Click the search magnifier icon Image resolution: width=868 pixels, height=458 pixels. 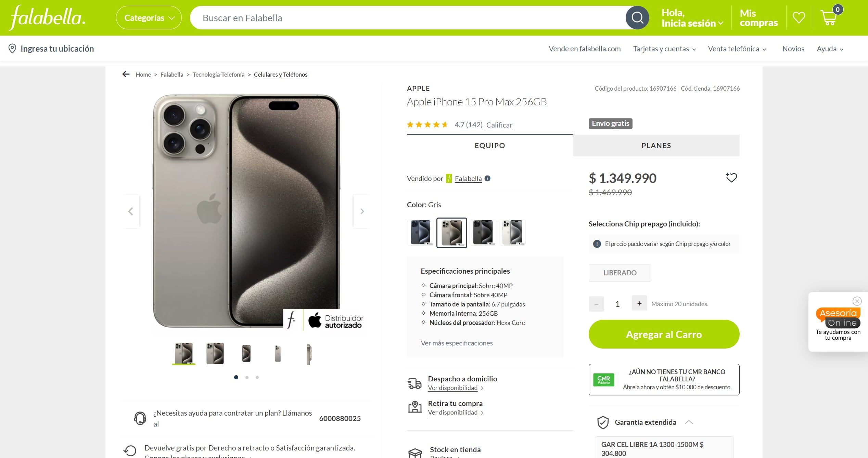[637, 17]
